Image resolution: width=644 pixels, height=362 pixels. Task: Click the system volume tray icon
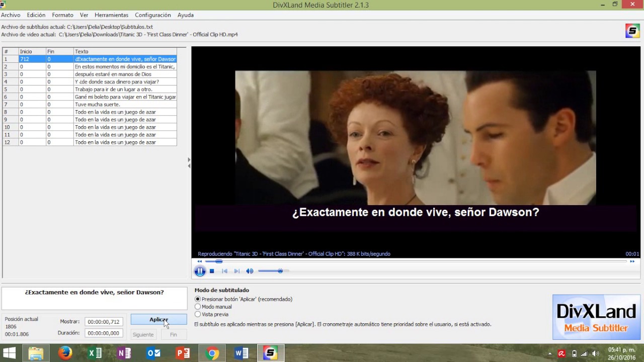596,354
